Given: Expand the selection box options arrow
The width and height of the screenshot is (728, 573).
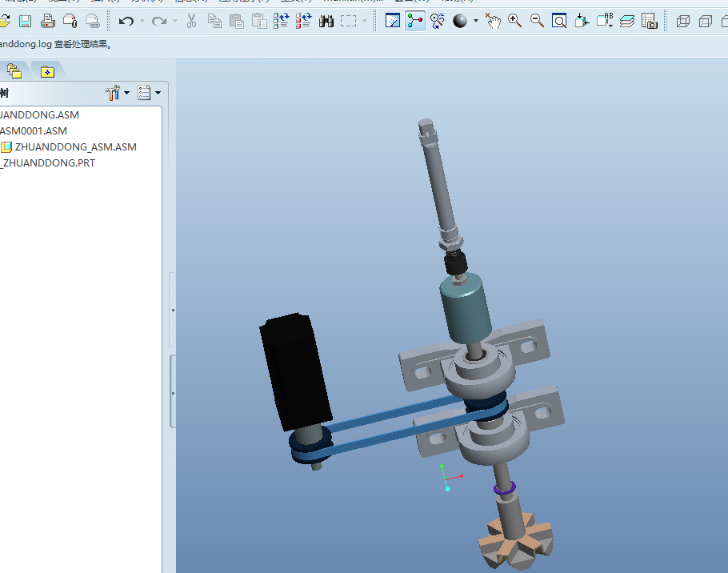Looking at the screenshot, I should 365,21.
